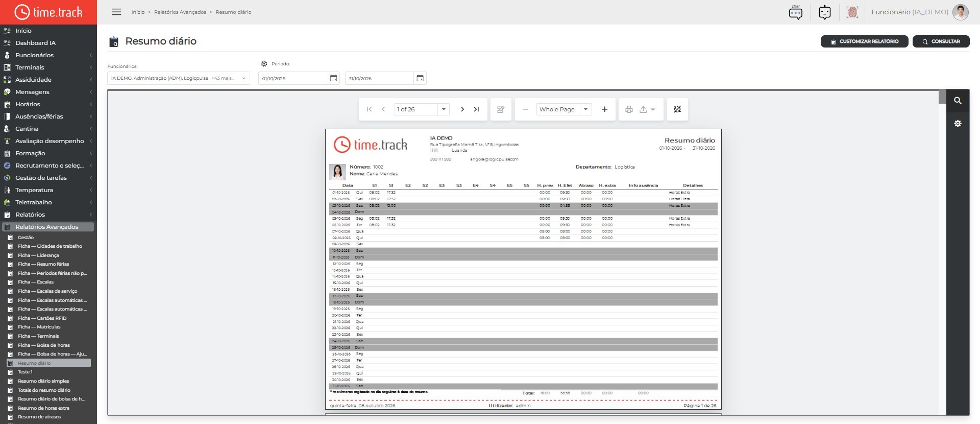Print the report

(629, 109)
